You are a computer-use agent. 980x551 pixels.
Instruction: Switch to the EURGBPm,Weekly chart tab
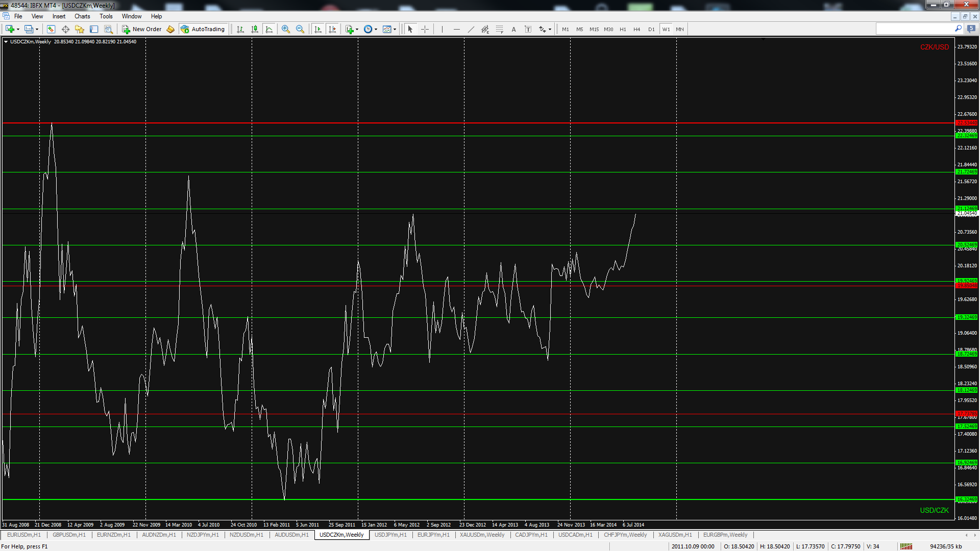(x=725, y=535)
